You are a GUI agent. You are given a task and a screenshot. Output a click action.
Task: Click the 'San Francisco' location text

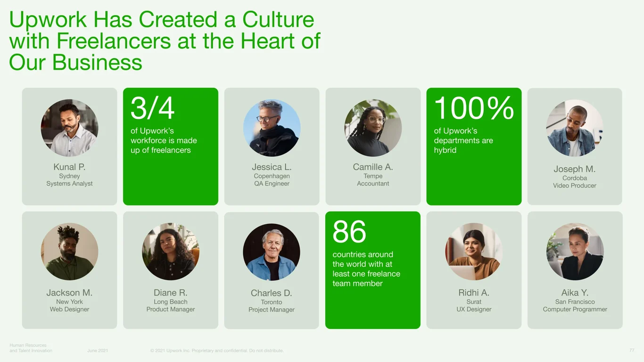(575, 302)
